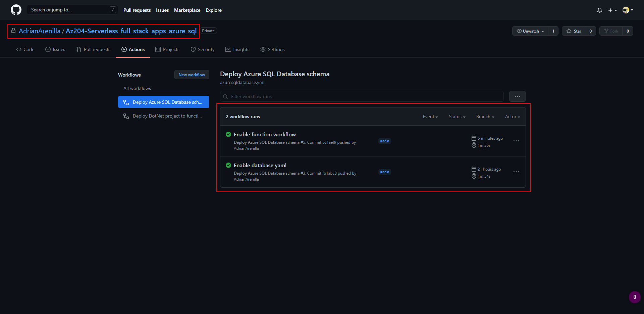Click success check icon for Enable database yaml

[x=228, y=165]
